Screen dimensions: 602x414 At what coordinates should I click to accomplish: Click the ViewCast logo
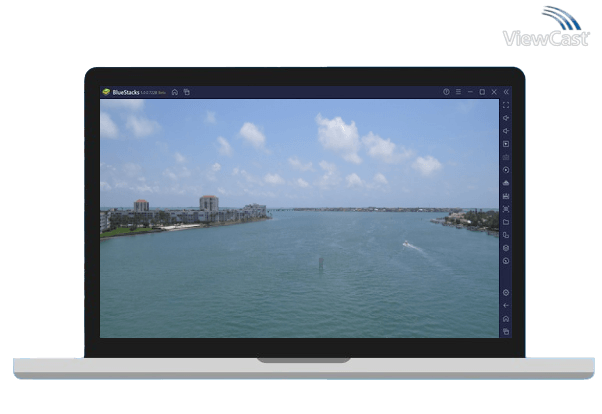click(547, 28)
